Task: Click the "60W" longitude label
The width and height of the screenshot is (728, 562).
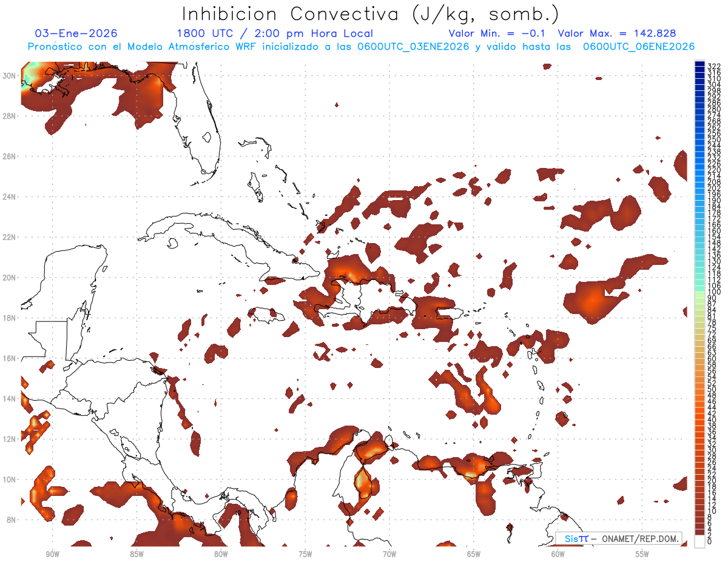Action: [x=558, y=554]
